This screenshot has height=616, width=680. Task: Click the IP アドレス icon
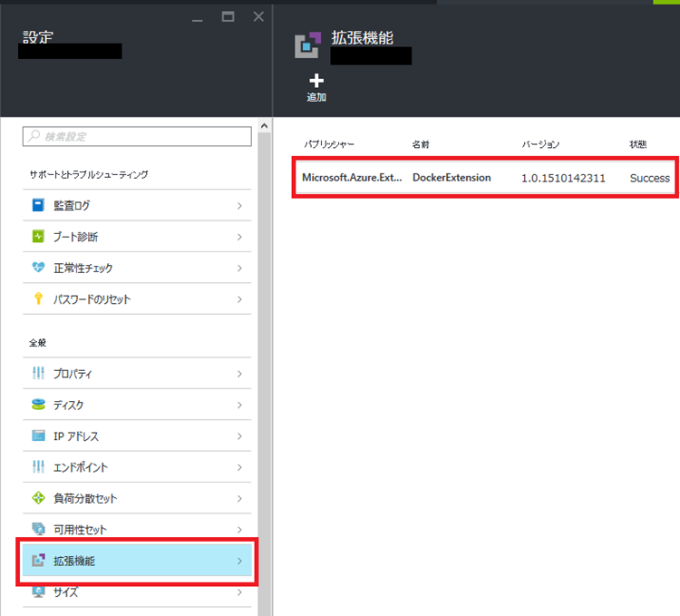click(x=38, y=435)
